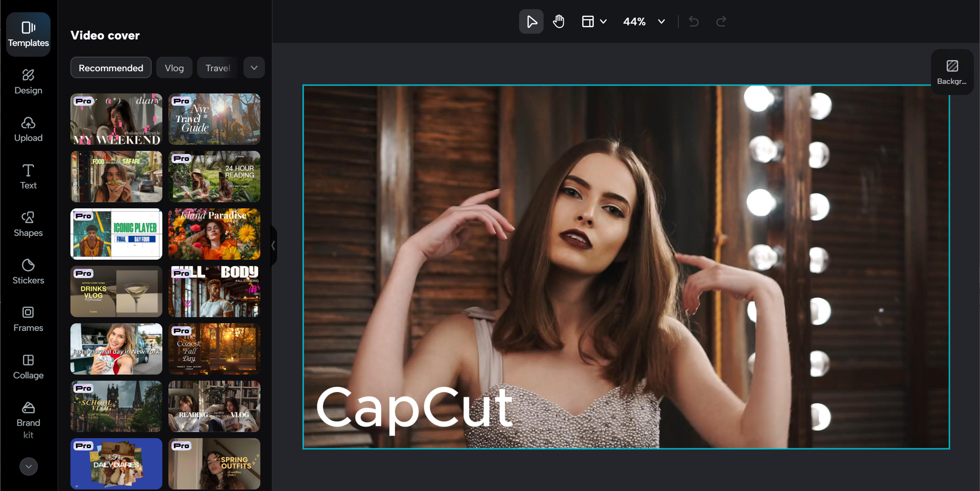Image resolution: width=980 pixels, height=491 pixels.
Task: Open the Design panel in sidebar
Action: pyautogui.click(x=28, y=82)
